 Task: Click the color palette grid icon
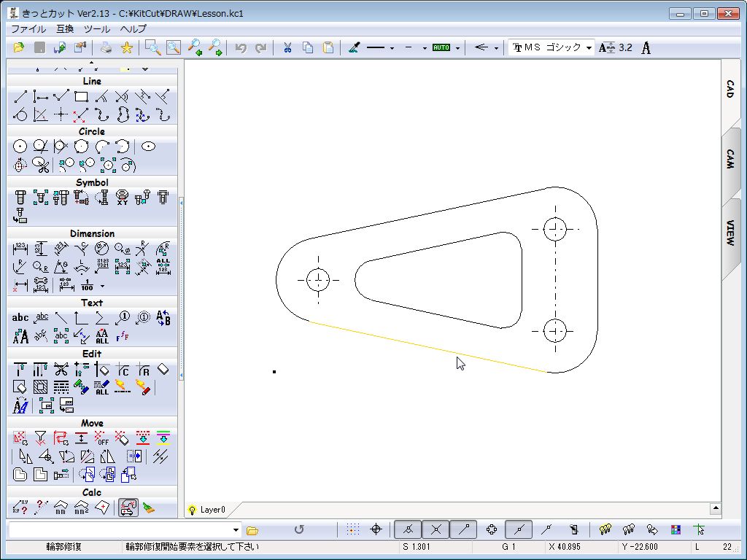pyautogui.click(x=675, y=529)
